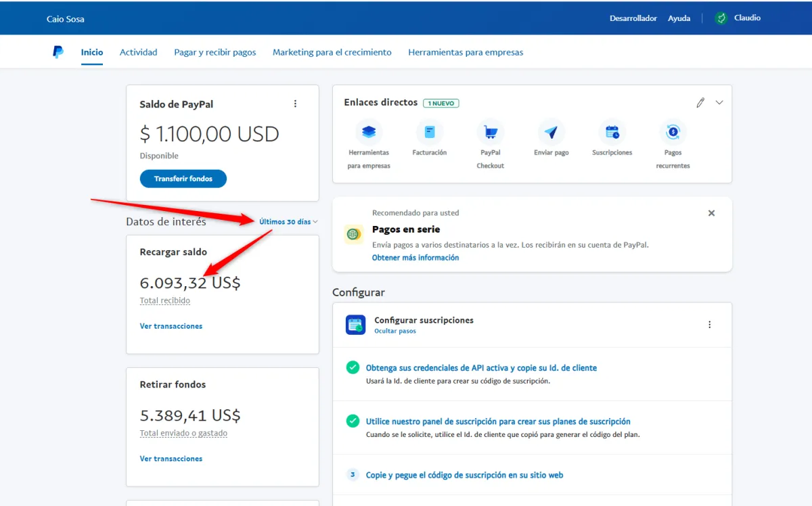Click Ocultar pasos to collapse steps
Image resolution: width=812 pixels, height=506 pixels.
[x=395, y=331]
